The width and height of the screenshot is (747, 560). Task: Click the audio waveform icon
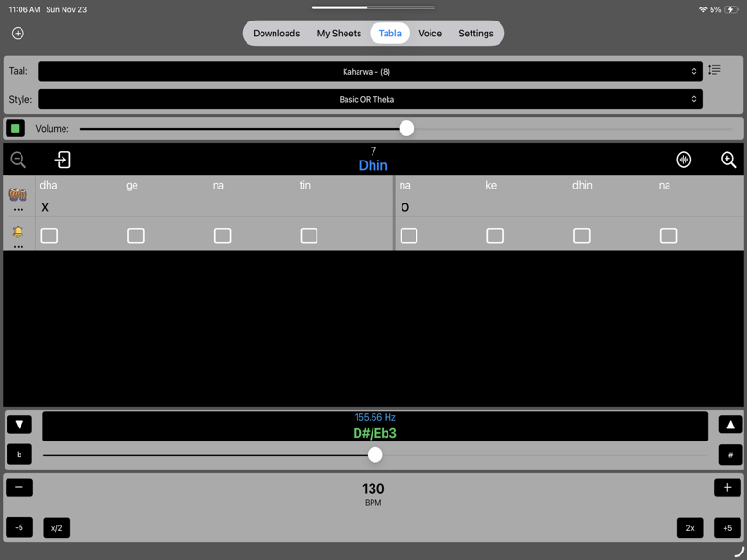point(684,160)
